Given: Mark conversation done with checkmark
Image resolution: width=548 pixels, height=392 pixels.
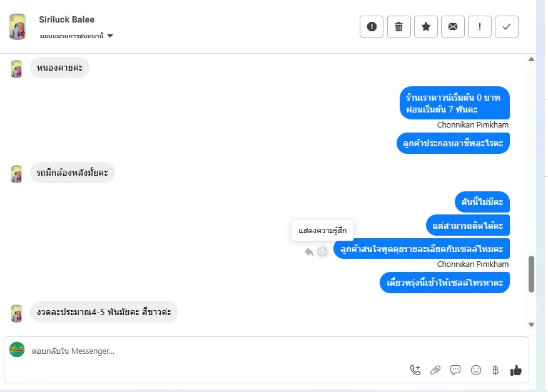Looking at the screenshot, I should click(x=507, y=26).
